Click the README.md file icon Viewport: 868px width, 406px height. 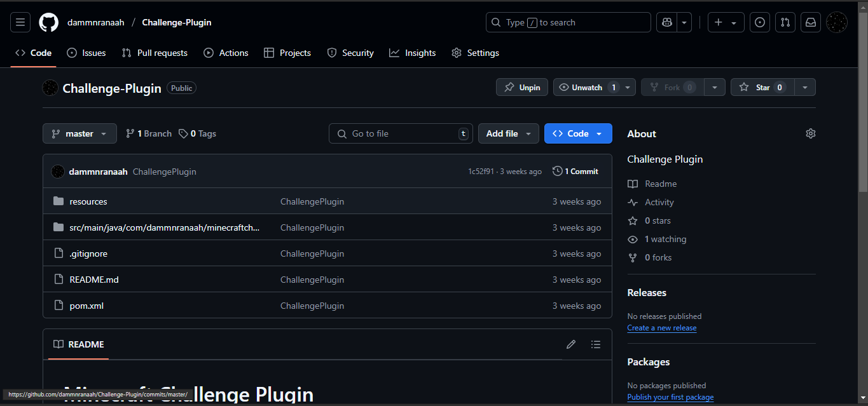coord(59,280)
